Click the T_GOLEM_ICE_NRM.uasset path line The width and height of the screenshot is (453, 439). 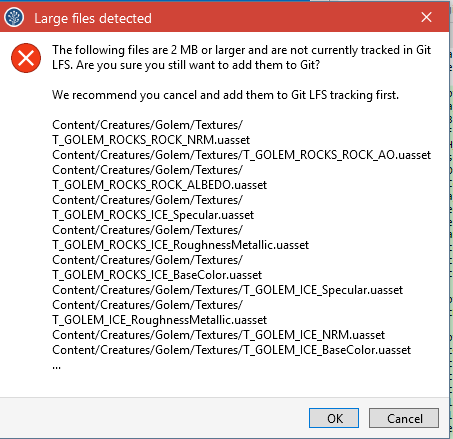219,335
